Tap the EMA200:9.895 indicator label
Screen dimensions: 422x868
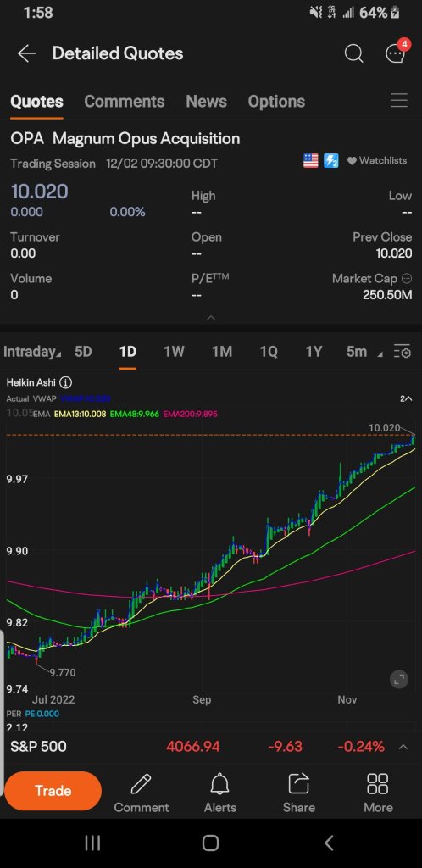tap(189, 414)
